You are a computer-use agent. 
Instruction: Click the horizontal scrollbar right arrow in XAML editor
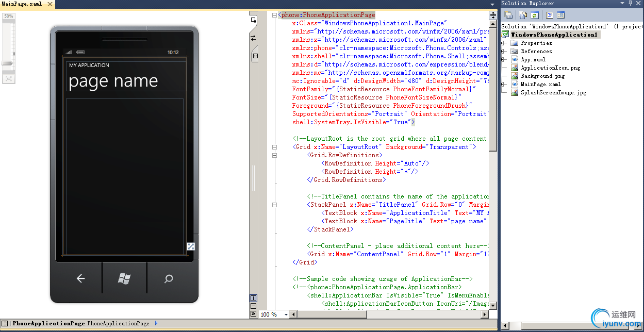click(484, 314)
